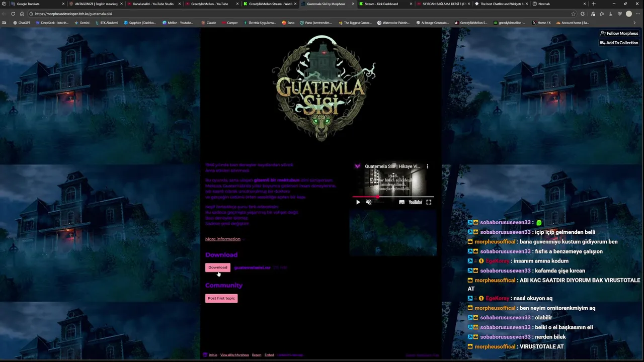This screenshot has width=644, height=362.
Task: Add this page to favorites star
Action: (573, 14)
